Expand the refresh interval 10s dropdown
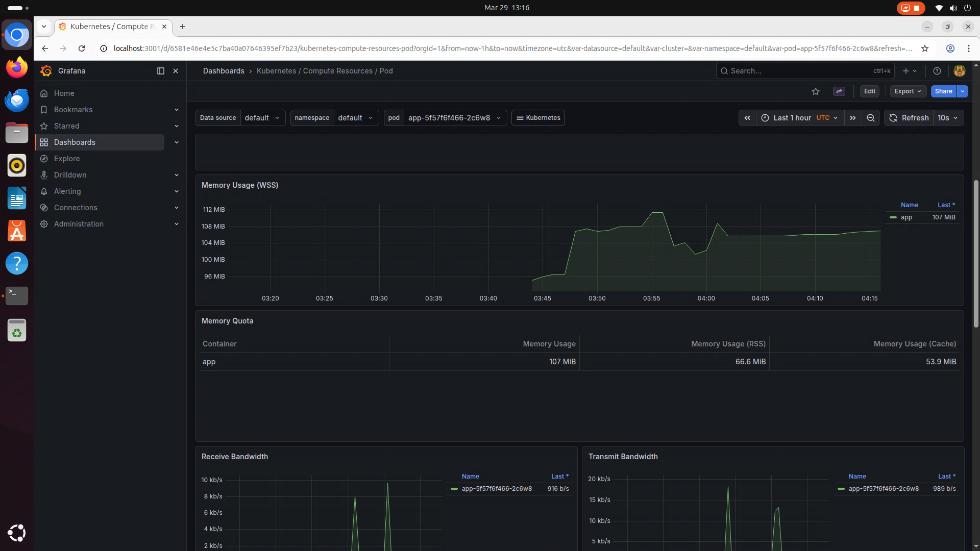This screenshot has height=551, width=980. click(948, 118)
